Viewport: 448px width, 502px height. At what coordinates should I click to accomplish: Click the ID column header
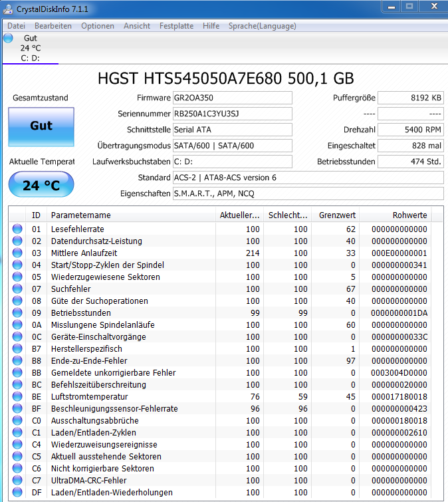[36, 215]
